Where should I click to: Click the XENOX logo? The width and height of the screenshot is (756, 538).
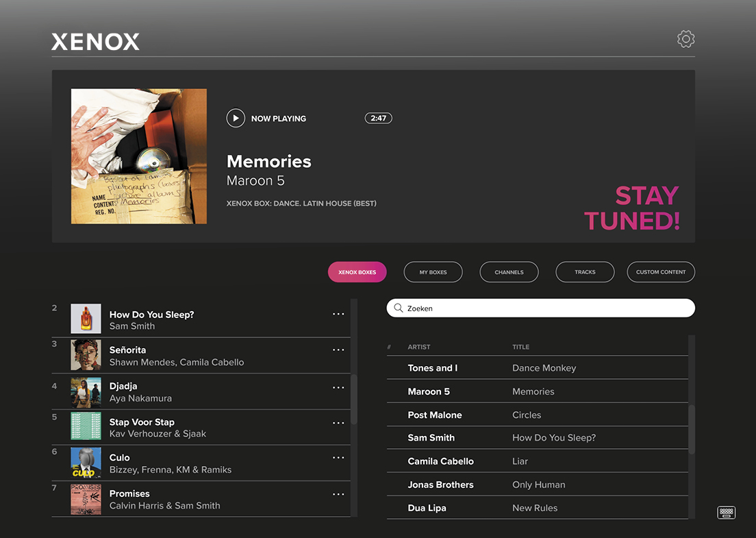(x=95, y=42)
